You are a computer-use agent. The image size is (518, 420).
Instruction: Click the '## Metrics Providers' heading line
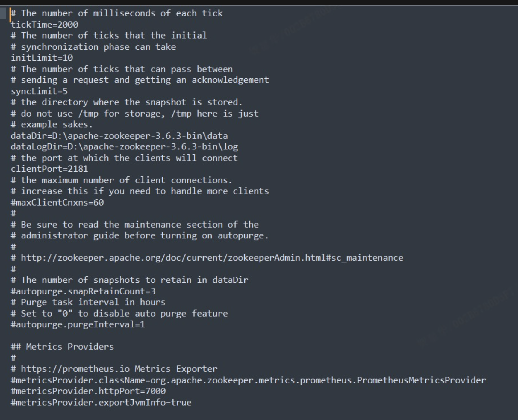(62, 347)
